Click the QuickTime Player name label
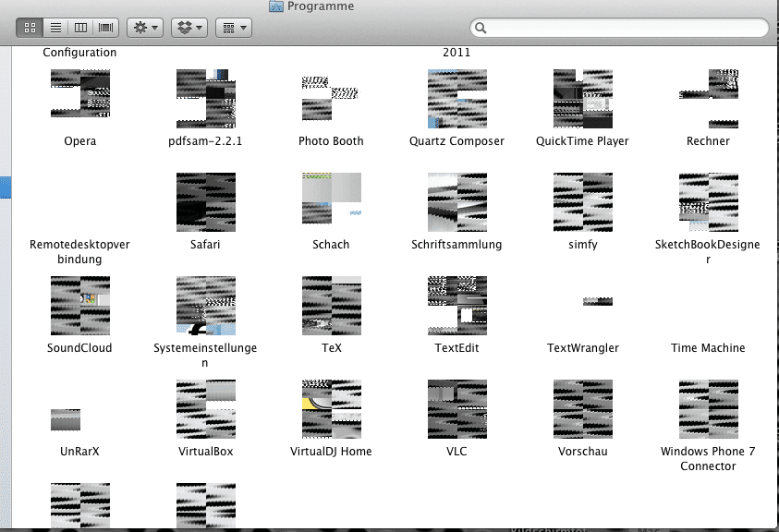The height and width of the screenshot is (532, 779). click(x=582, y=141)
